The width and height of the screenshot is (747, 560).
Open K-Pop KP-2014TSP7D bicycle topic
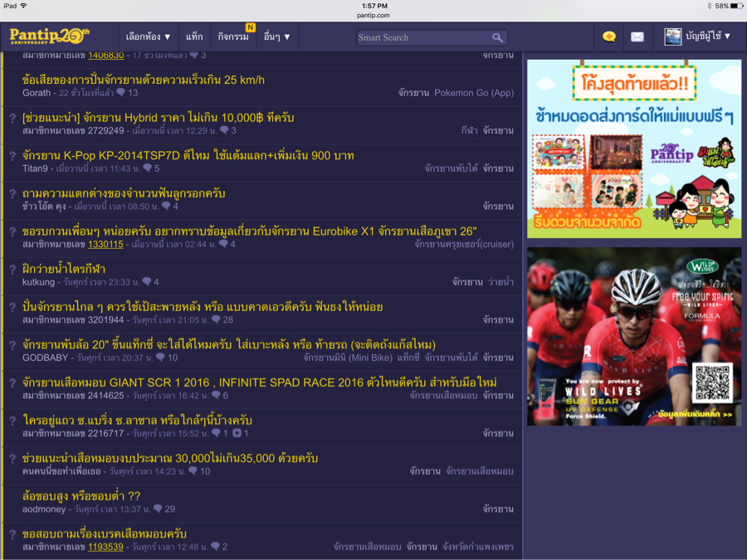188,155
